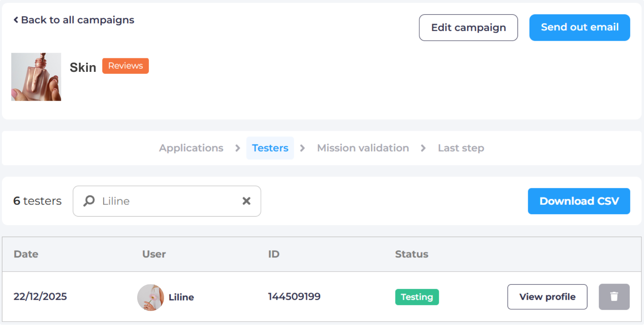
Task: Click the green Testing status badge
Action: point(417,297)
